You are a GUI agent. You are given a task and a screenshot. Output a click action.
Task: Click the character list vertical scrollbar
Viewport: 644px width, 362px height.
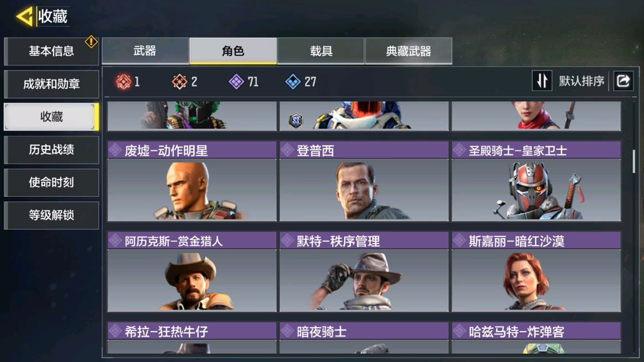(633, 161)
